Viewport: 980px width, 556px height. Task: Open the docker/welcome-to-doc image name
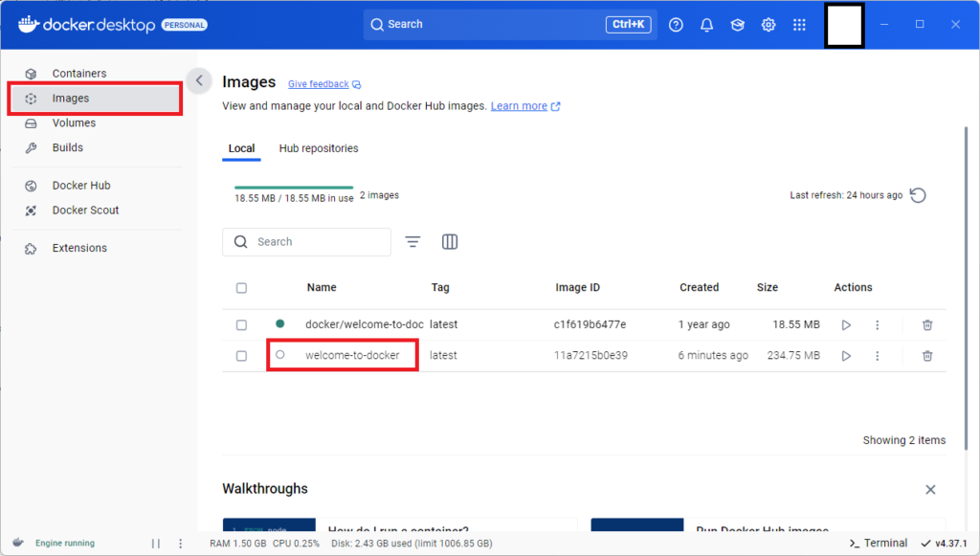pyautogui.click(x=364, y=324)
